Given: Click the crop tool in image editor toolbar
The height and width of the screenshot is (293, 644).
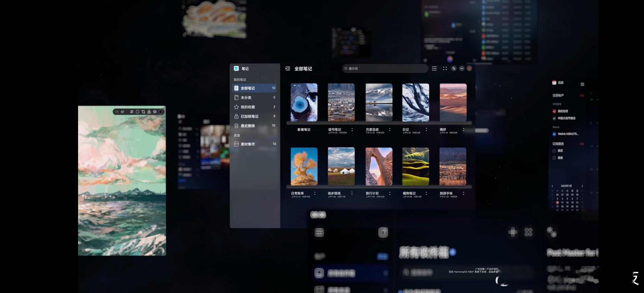Looking at the screenshot, I should pos(143,112).
